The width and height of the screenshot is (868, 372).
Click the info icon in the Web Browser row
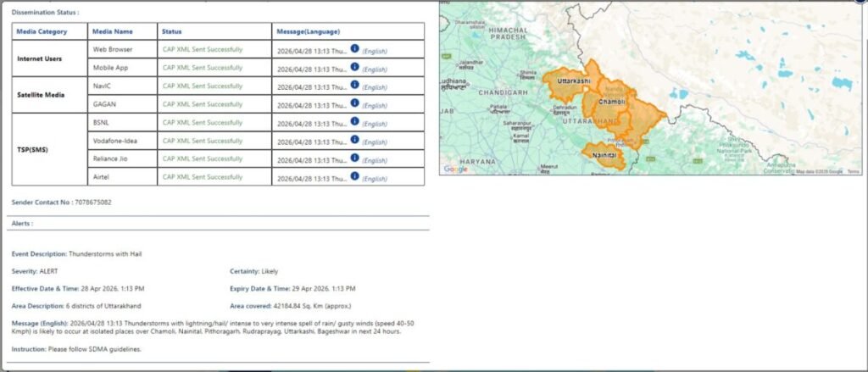coord(355,49)
